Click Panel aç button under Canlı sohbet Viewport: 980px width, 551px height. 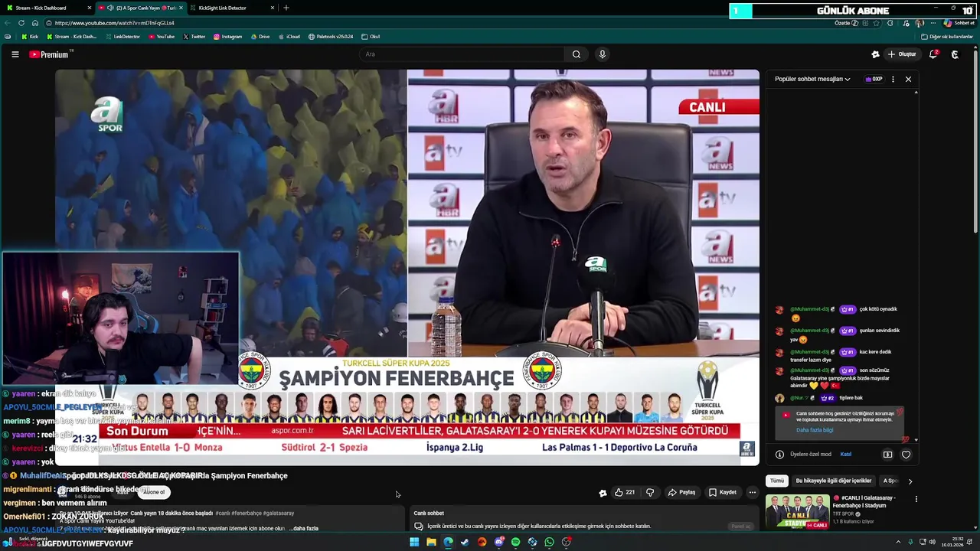[x=740, y=527]
